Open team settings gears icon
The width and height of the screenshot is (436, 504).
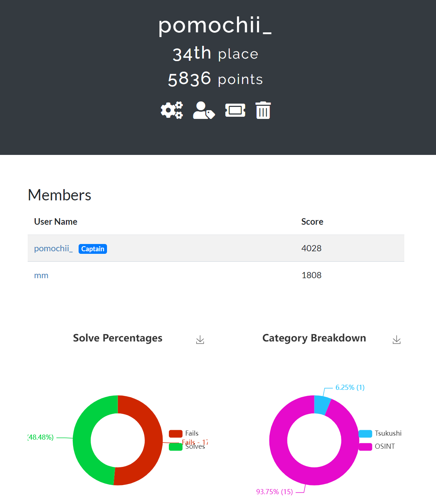[171, 110]
